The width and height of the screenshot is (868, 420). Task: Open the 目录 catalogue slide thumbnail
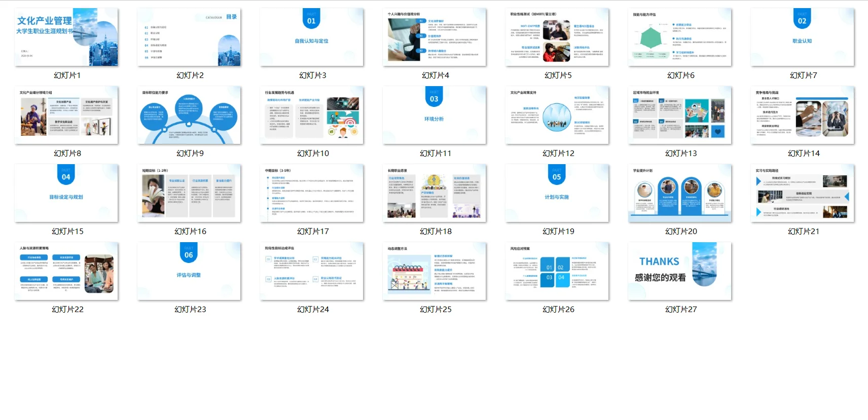(x=189, y=37)
